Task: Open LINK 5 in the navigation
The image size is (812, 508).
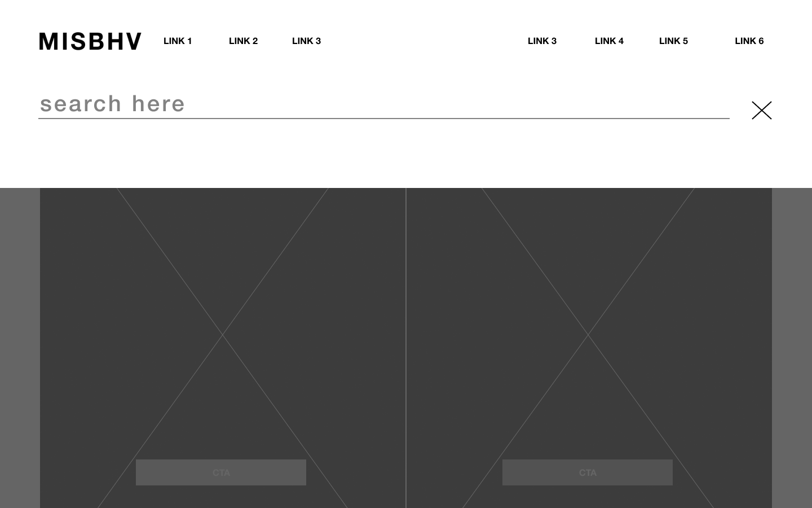Action: pyautogui.click(x=673, y=41)
